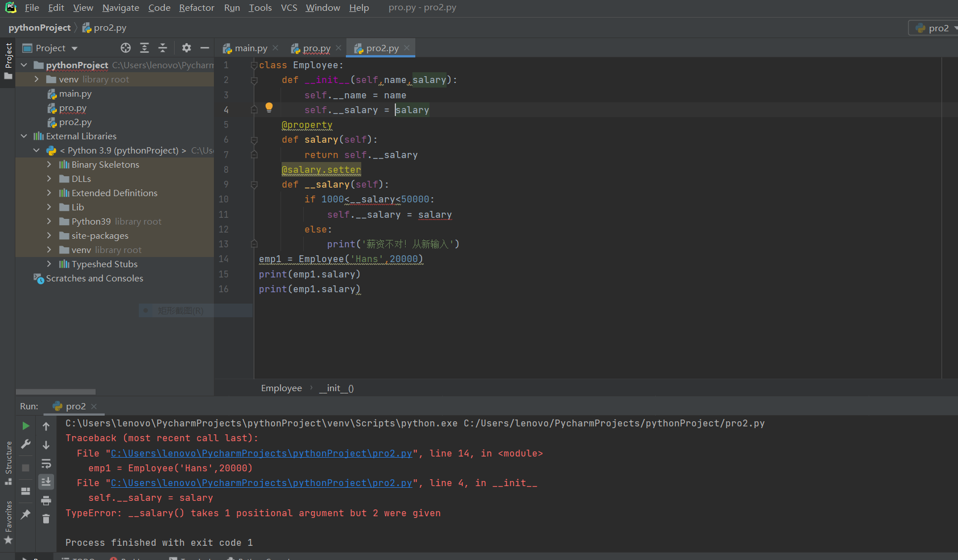Expand the Binary Skeletons node
The image size is (958, 560).
(49, 164)
